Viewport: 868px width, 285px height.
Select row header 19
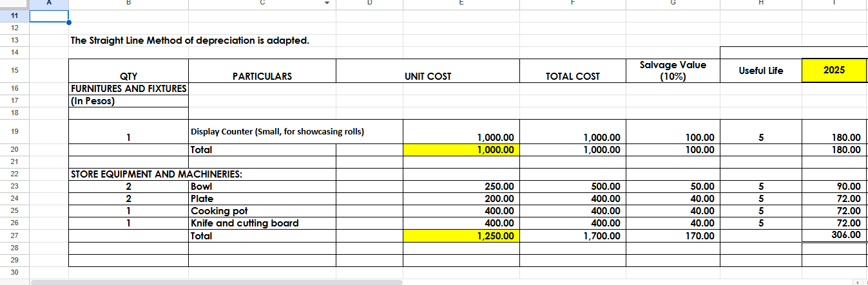[x=15, y=131]
